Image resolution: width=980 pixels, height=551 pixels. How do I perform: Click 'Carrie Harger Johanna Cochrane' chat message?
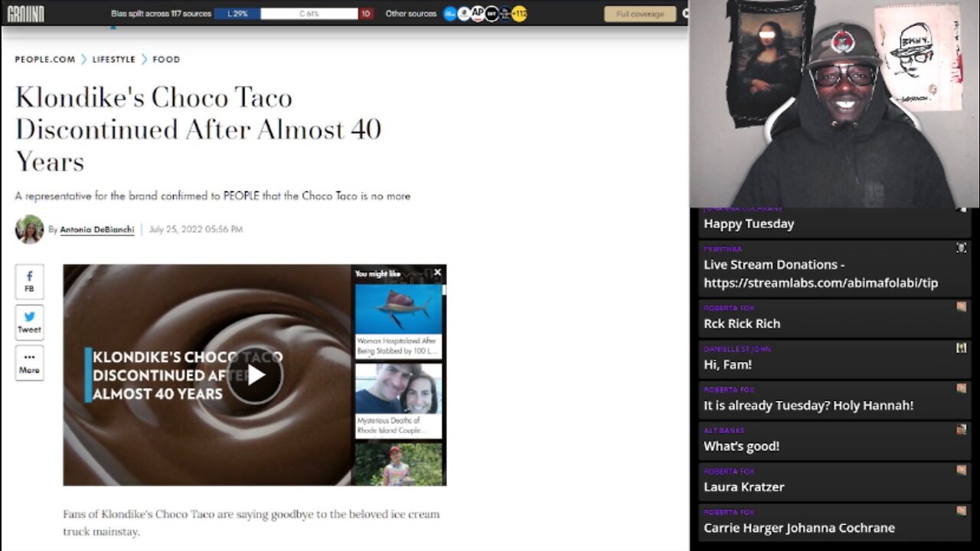click(799, 528)
